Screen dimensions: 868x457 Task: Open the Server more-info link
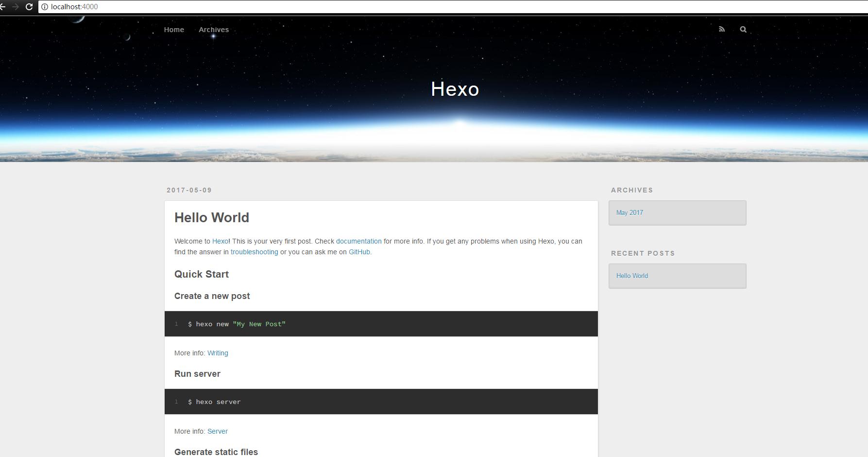(218, 431)
